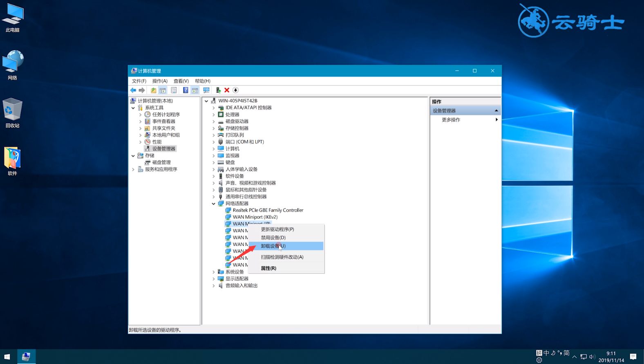Open the network icon in system tray

pos(584,357)
